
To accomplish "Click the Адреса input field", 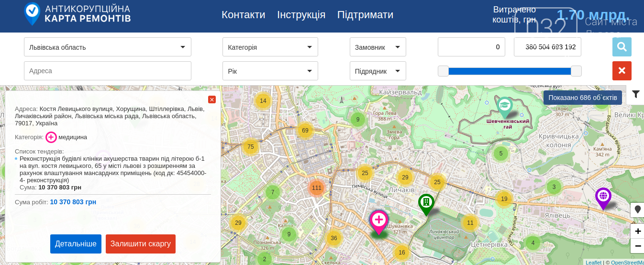I will point(108,71).
